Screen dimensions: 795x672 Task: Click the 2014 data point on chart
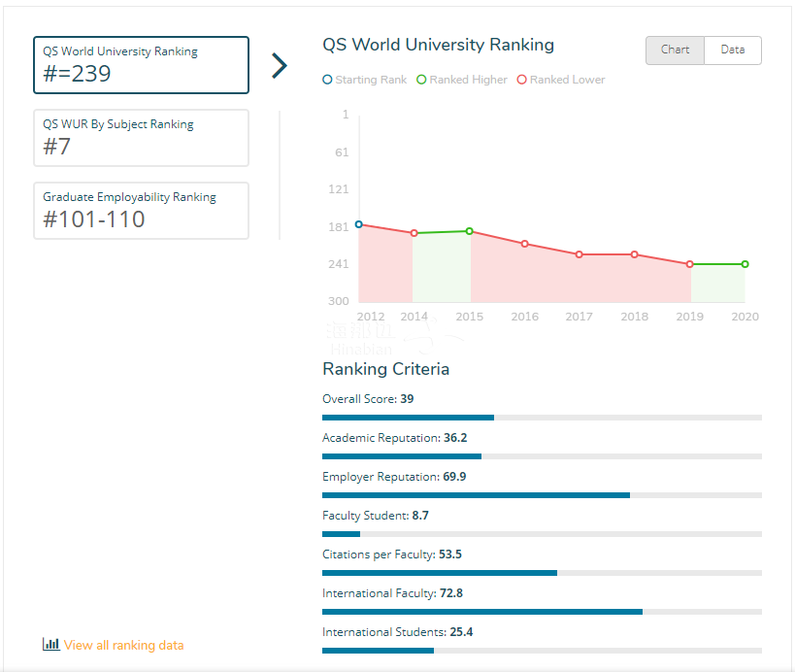point(414,233)
